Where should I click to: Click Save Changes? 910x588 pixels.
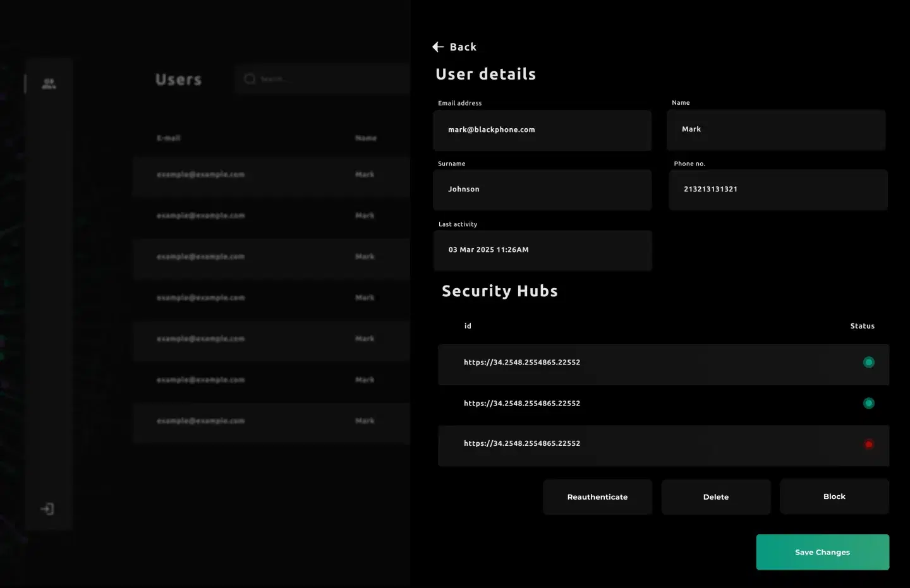[823, 552]
